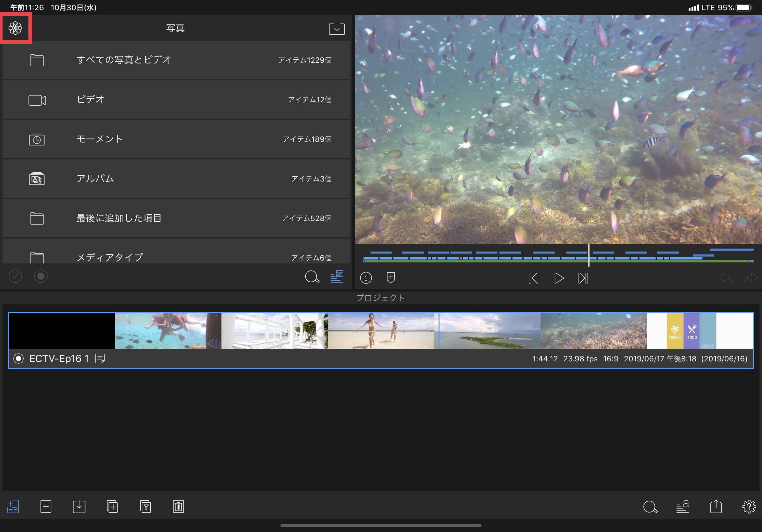This screenshot has height=532, width=762.
Task: Toggle the checkmark selection circle
Action: coord(15,276)
